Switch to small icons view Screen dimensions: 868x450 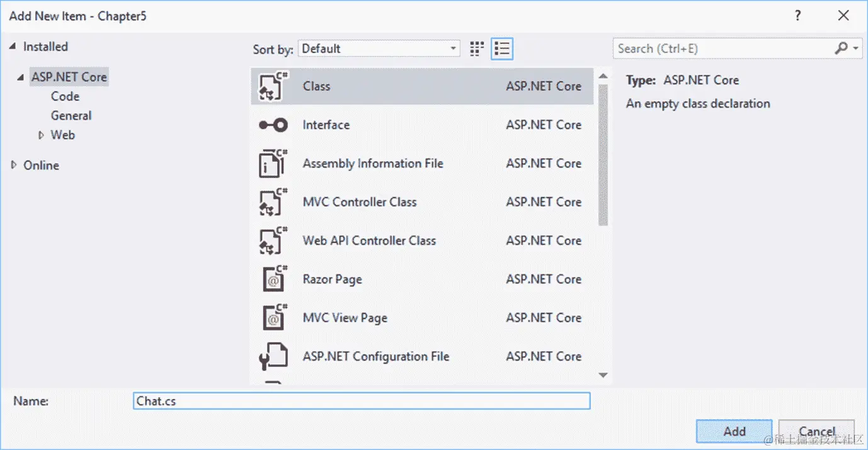pos(477,48)
